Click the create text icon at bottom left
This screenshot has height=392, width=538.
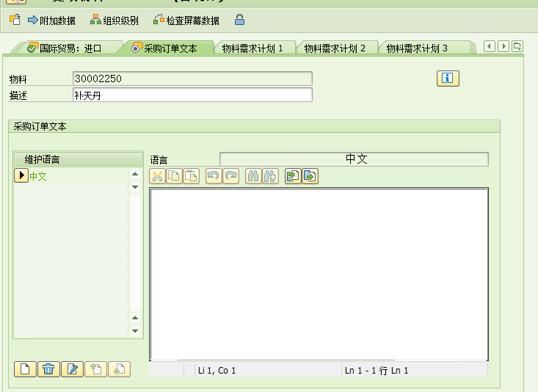click(24, 369)
